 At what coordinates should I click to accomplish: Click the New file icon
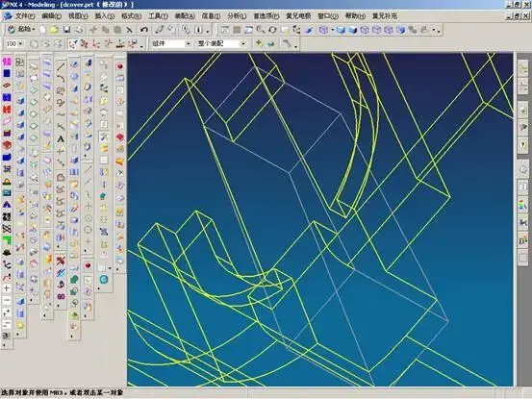click(x=42, y=30)
